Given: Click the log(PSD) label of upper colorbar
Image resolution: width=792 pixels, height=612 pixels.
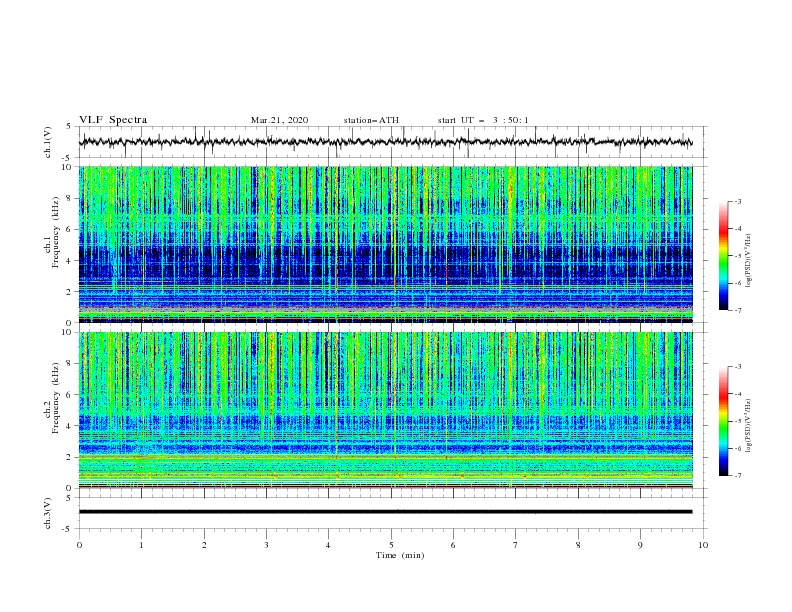Looking at the screenshot, I should pyautogui.click(x=749, y=261).
